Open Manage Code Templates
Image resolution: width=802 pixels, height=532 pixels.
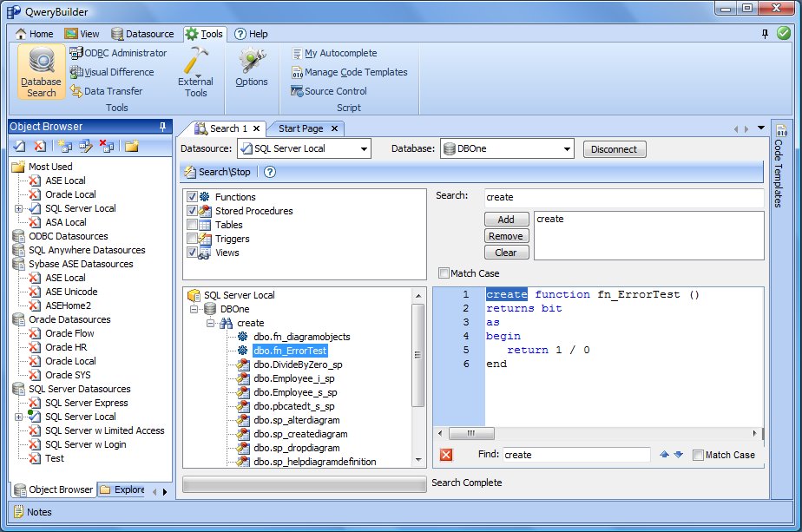click(x=349, y=72)
